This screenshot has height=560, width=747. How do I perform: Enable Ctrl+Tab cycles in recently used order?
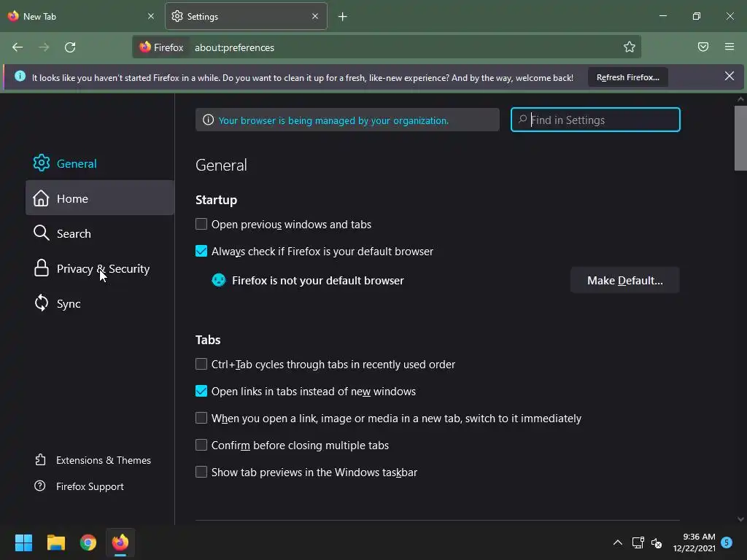pos(201,364)
